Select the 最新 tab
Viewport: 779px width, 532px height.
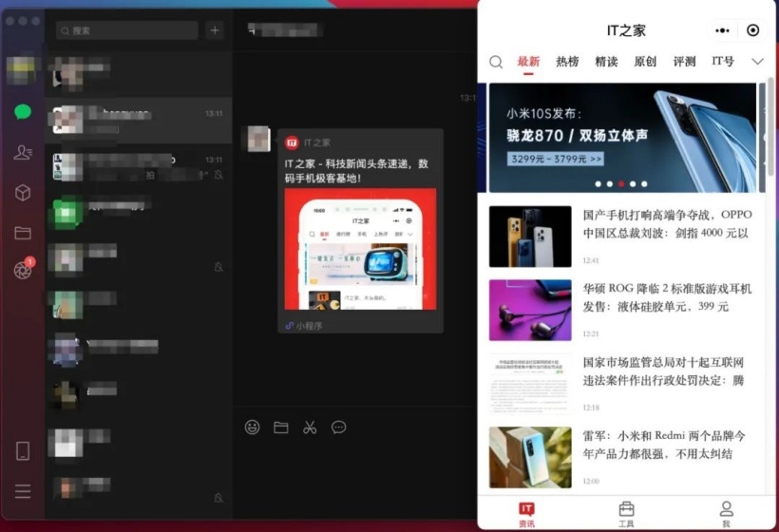tap(528, 62)
